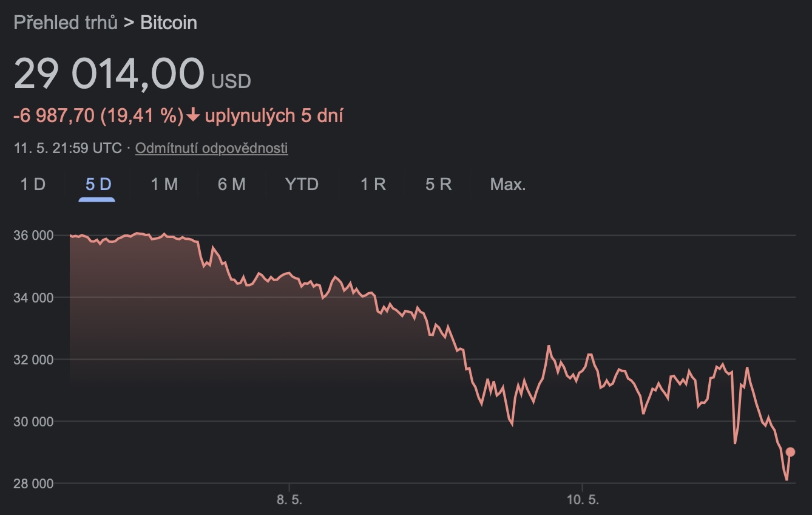Switch to the 5 R range tab

438,184
